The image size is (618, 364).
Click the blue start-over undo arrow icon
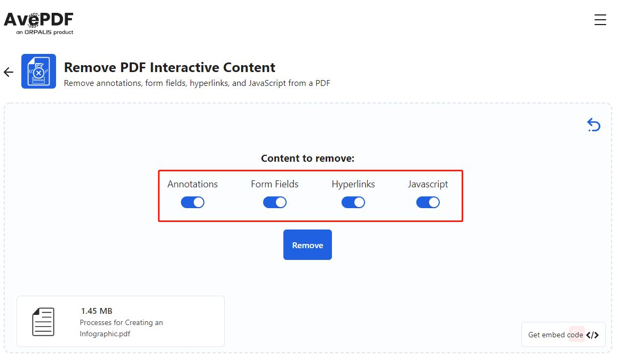[593, 124]
